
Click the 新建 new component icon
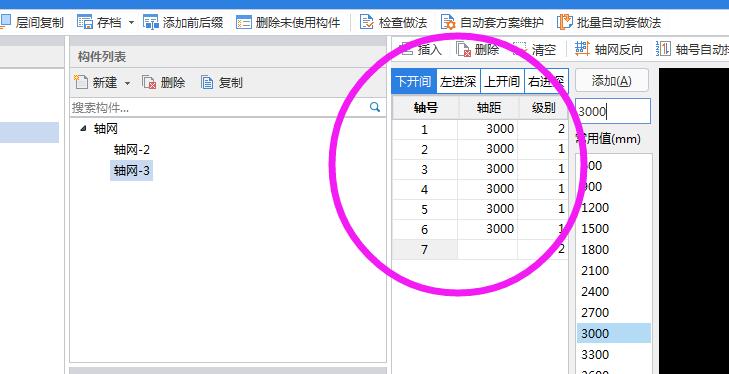point(81,82)
